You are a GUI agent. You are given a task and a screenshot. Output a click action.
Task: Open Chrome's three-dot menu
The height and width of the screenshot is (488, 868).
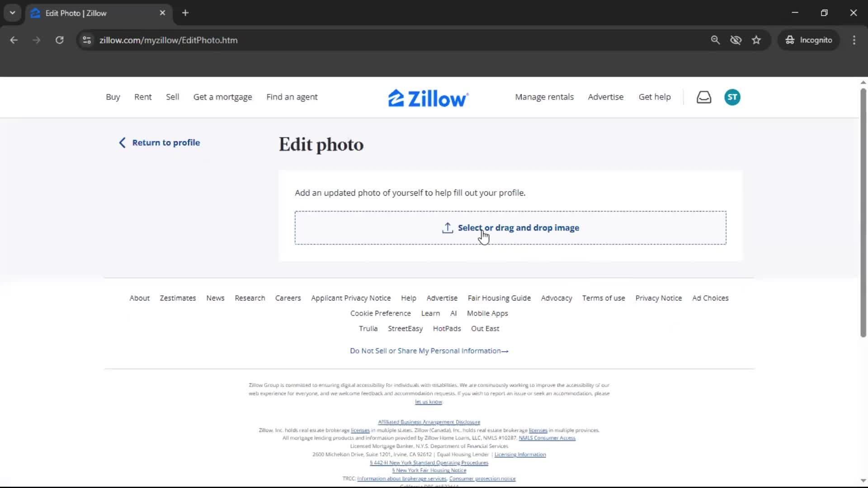point(854,40)
